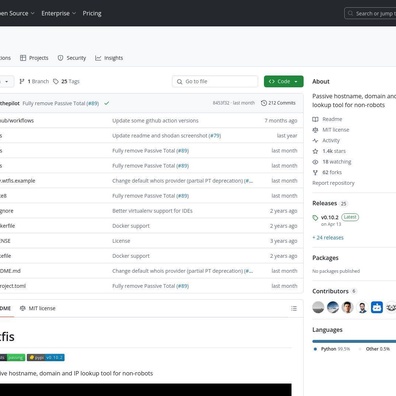396x396 pixels.
Task: Click the fork icon beside 62 forks
Action: (315, 173)
